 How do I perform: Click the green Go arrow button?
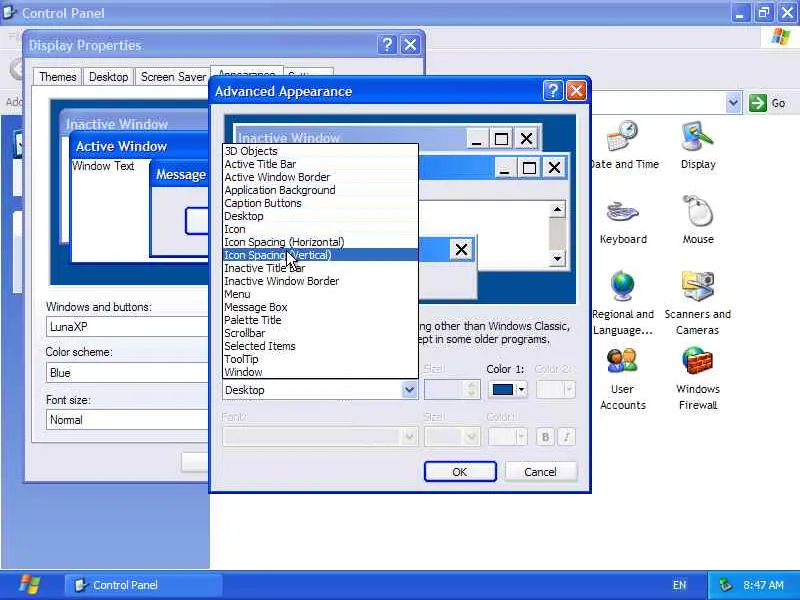pyautogui.click(x=758, y=103)
